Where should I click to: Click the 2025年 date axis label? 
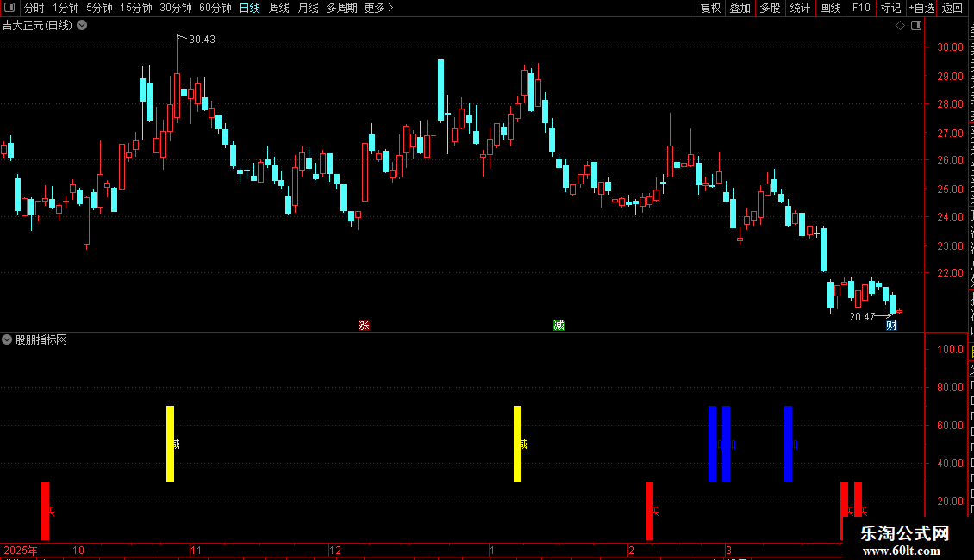[x=21, y=550]
